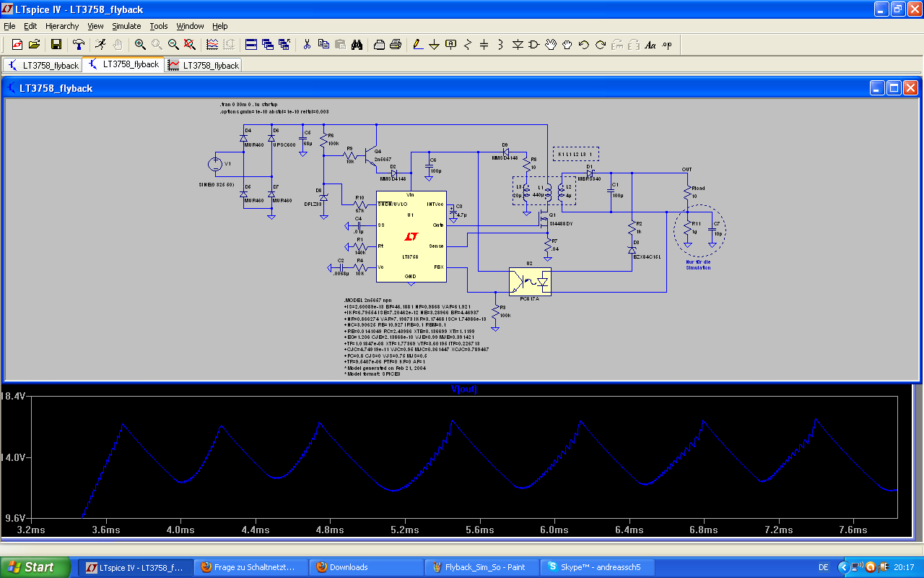Select the middle LT3758_flyback tab
Viewport: 924px width, 578px height.
[x=123, y=64]
